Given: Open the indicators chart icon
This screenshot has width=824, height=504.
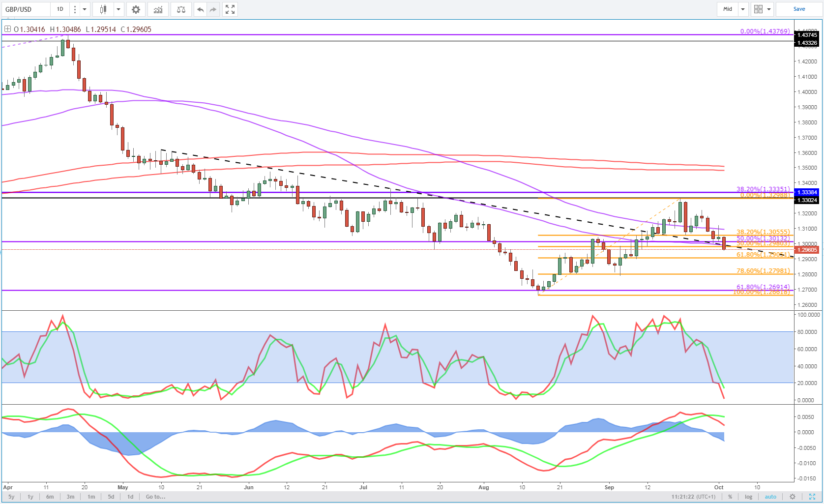Looking at the screenshot, I should click(158, 9).
